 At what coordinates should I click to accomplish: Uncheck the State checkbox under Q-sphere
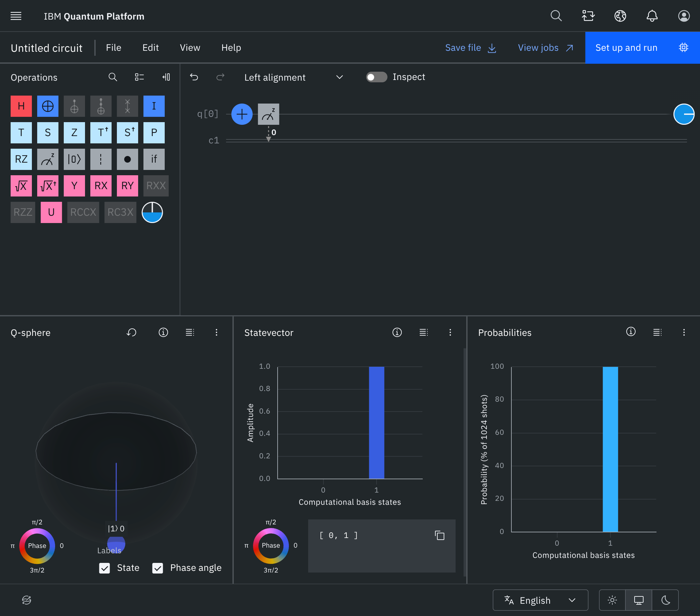(105, 568)
